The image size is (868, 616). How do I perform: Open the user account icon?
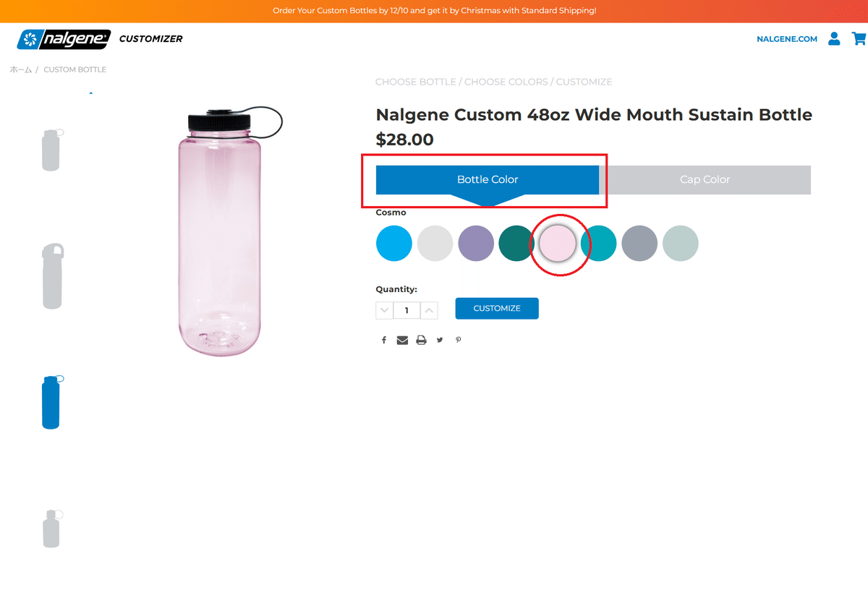[834, 38]
